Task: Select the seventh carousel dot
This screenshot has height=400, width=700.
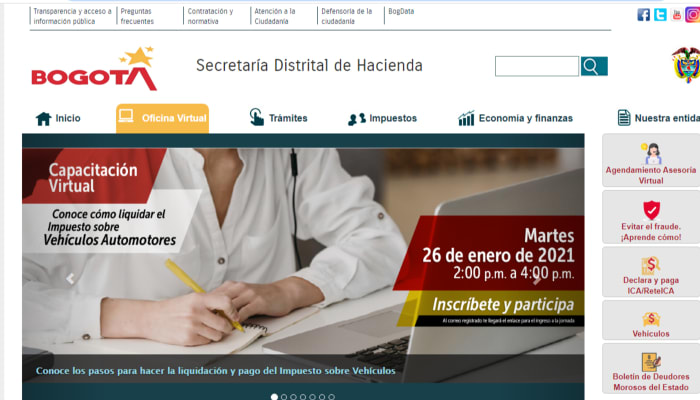Action: 331,396
